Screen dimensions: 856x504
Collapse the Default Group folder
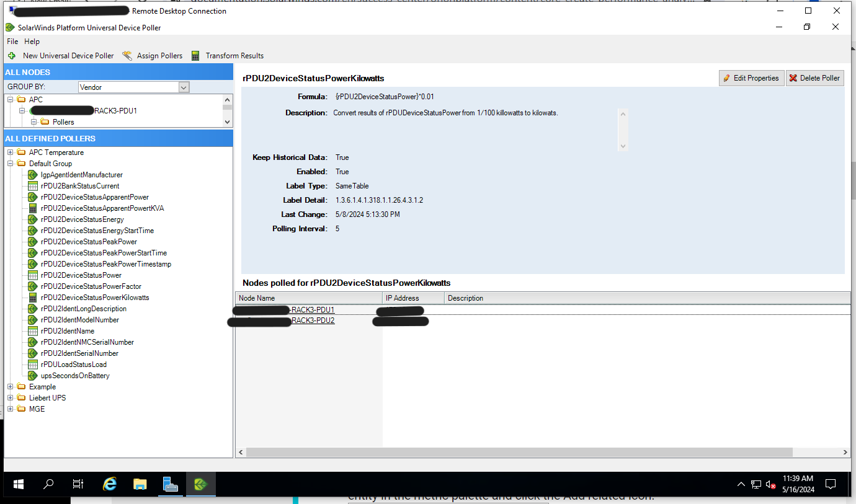(x=11, y=164)
